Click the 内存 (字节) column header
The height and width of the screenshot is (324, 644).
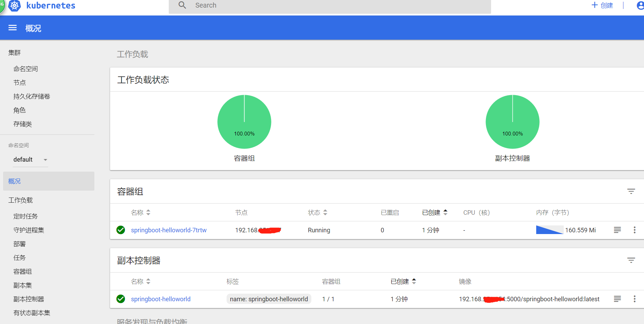tap(553, 213)
